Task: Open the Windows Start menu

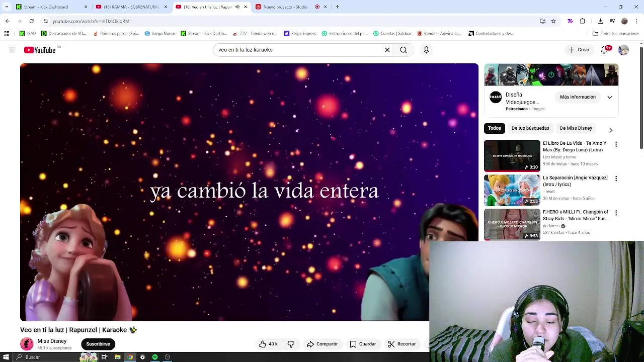Action: pos(7,357)
